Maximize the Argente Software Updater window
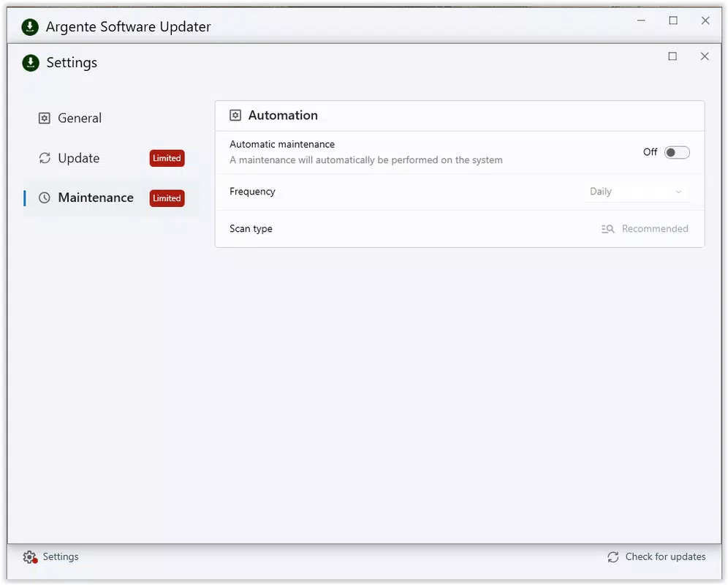The image size is (728, 585). pyautogui.click(x=673, y=20)
